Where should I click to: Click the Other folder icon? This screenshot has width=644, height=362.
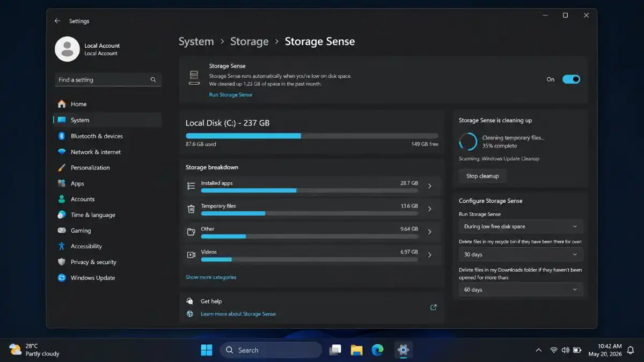tap(191, 232)
